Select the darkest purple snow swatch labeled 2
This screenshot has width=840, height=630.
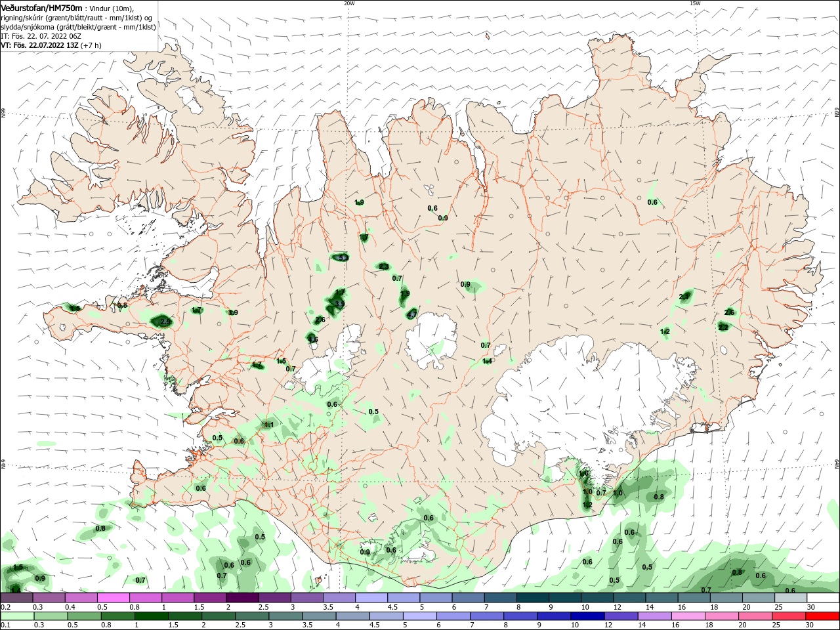coord(241,598)
